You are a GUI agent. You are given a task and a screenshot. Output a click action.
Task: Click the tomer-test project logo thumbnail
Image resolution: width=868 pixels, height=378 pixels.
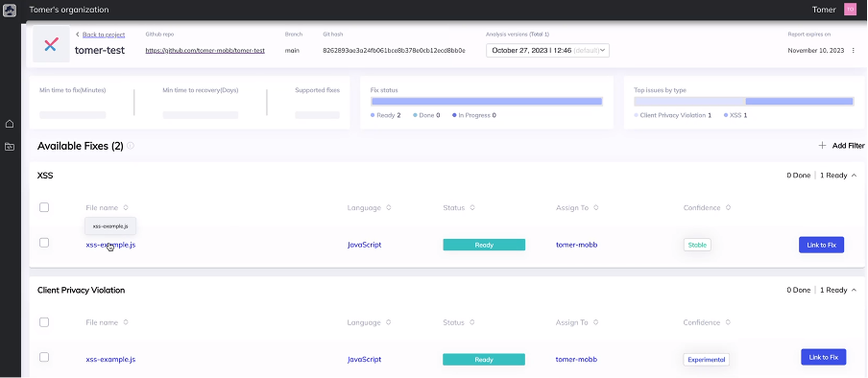pyautogui.click(x=51, y=44)
